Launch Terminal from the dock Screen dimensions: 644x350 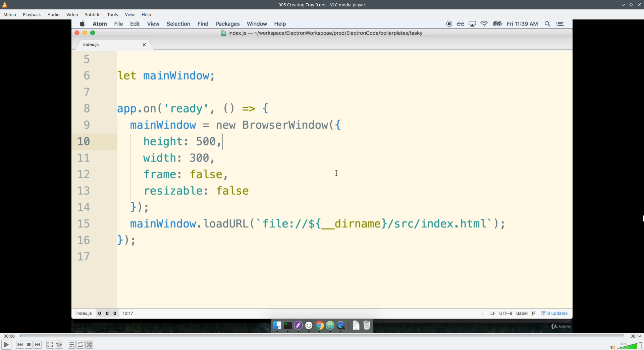click(287, 325)
